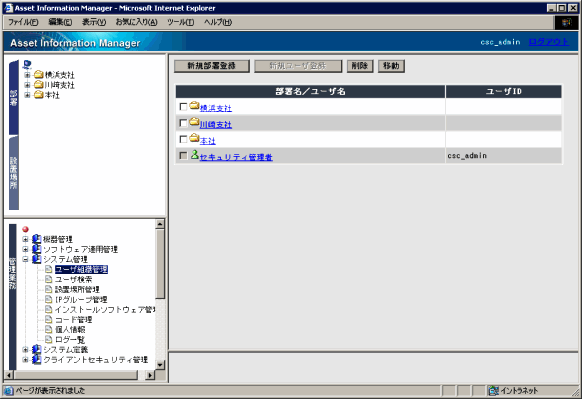Click the root network computer icon in department tree
Screen dimensions: 582x399
(x=27, y=65)
